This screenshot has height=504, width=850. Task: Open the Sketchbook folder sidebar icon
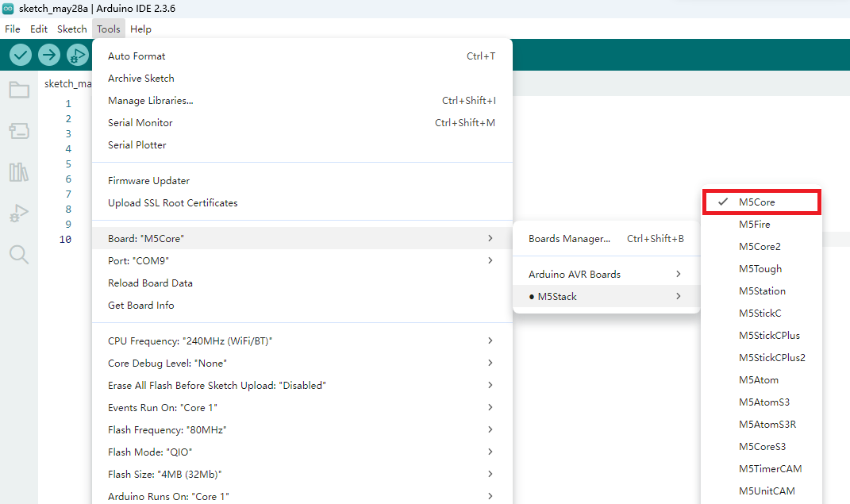(19, 90)
